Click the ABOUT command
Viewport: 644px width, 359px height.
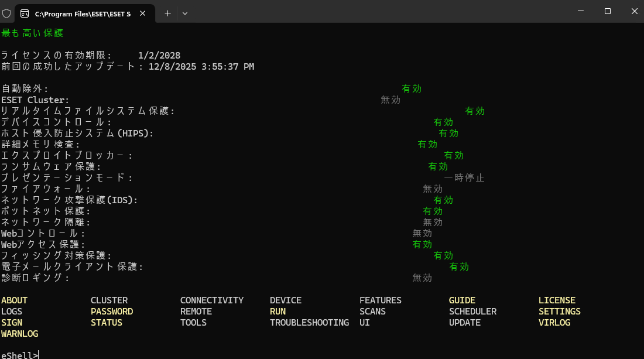pyautogui.click(x=15, y=300)
